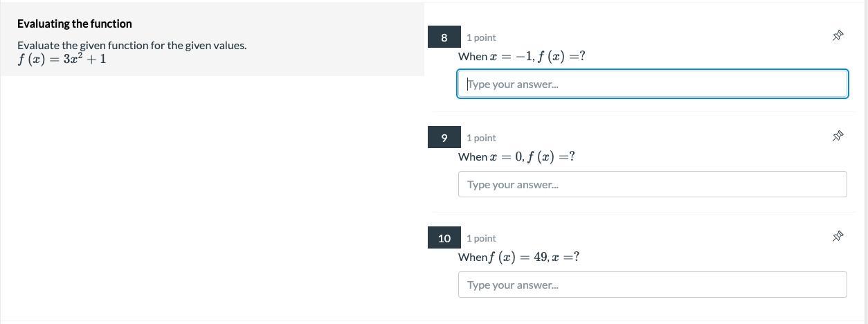Image resolution: width=868 pixels, height=324 pixels.
Task: Click the "Evaluating the function" heading
Action: [x=74, y=24]
